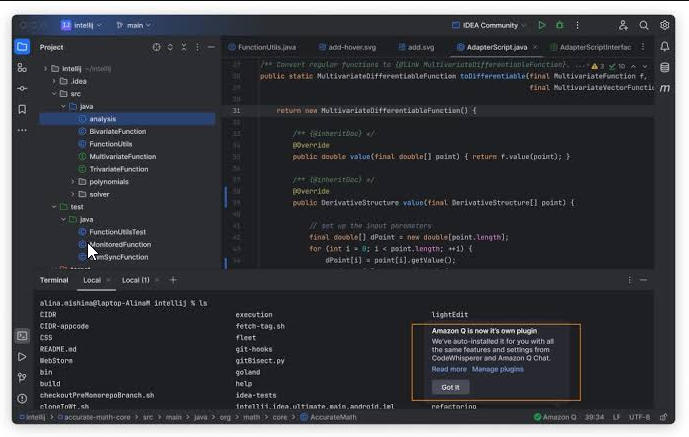Viewport: 689px width, 437px height.
Task: Select opened file target icon in Project panel
Action: tap(156, 47)
